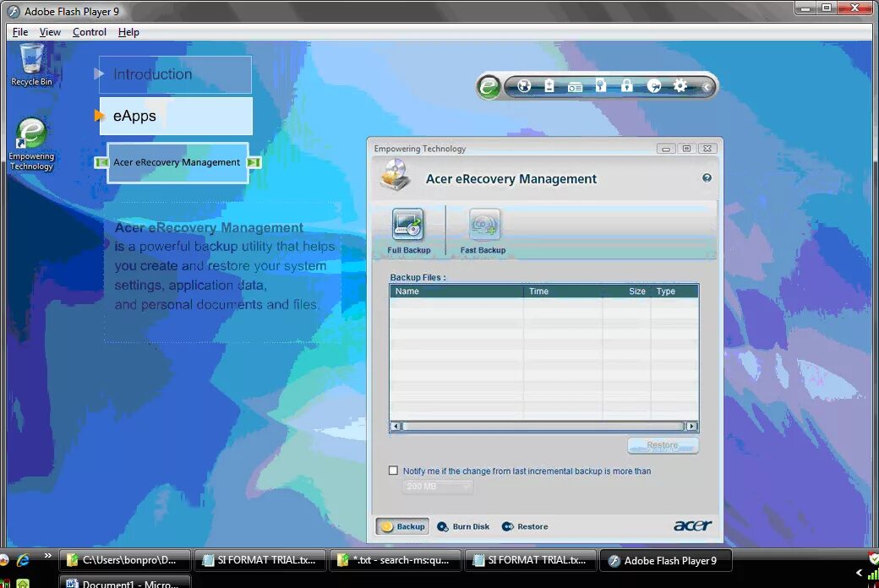Open the Control menu in Adobe Flash Player
The width and height of the screenshot is (879, 588).
point(89,31)
